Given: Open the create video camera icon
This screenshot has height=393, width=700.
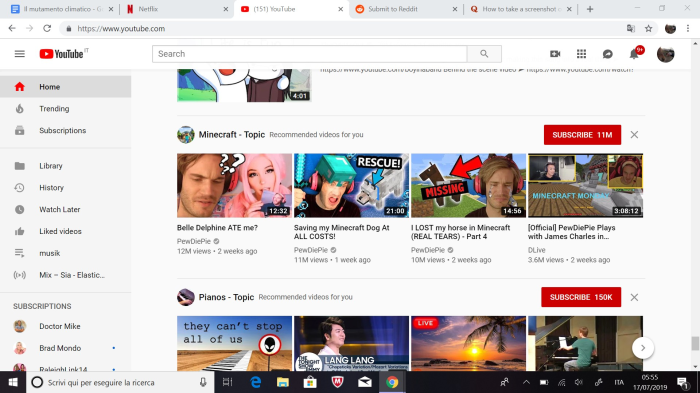Looking at the screenshot, I should (x=555, y=54).
